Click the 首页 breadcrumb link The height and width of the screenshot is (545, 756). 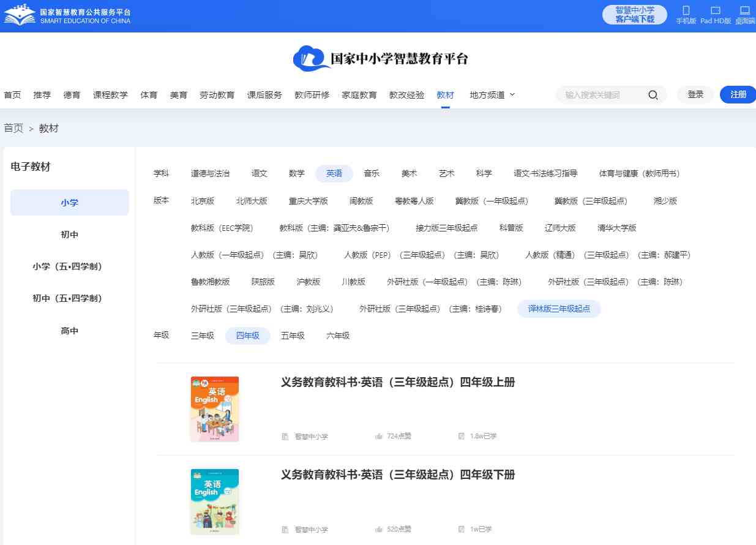(x=13, y=129)
